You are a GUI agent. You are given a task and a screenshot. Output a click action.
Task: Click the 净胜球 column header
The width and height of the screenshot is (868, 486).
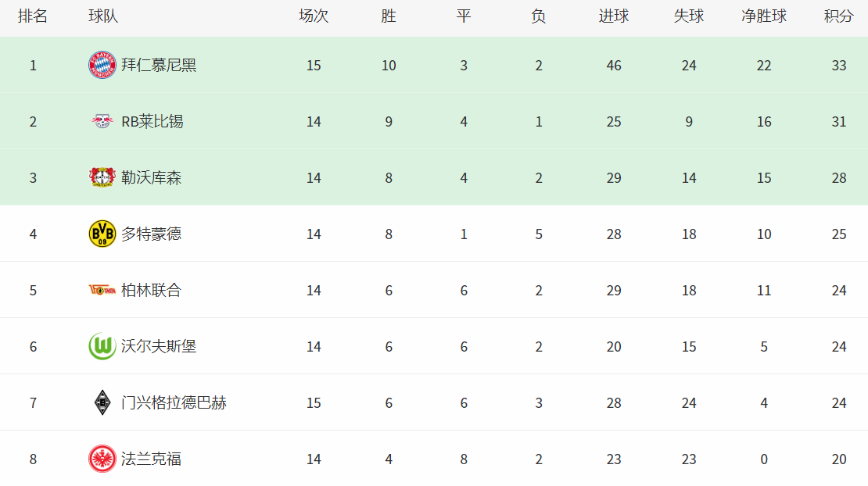tap(764, 16)
